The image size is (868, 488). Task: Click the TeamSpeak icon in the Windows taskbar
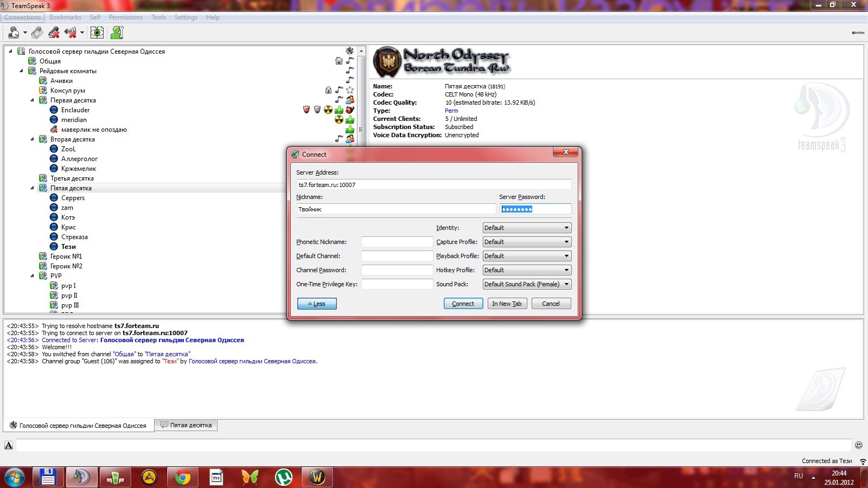click(81, 477)
